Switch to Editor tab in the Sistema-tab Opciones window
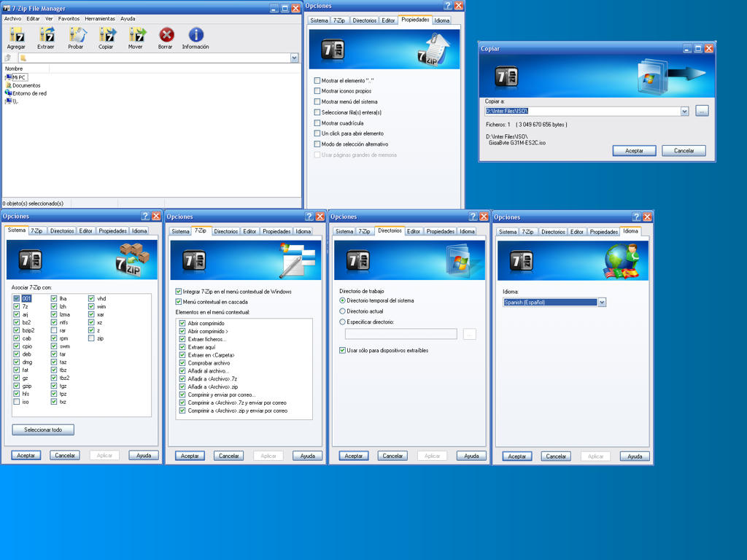The width and height of the screenshot is (747, 560). pyautogui.click(x=86, y=231)
